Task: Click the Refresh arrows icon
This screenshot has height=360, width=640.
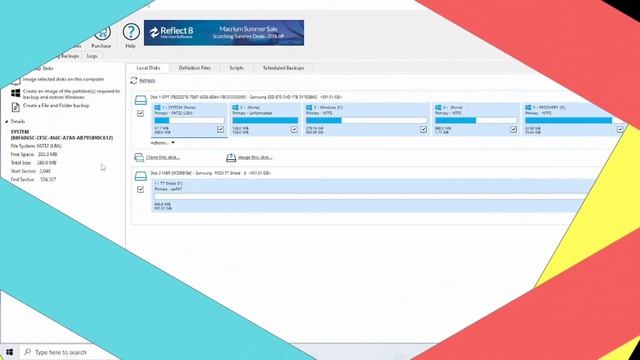Action: 134,80
